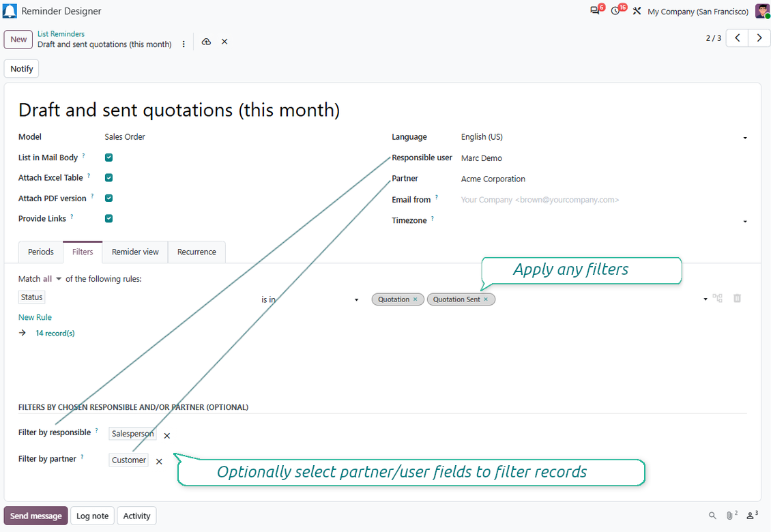This screenshot has height=532, width=771.
Task: Switch to the Periods tab
Action: point(41,252)
